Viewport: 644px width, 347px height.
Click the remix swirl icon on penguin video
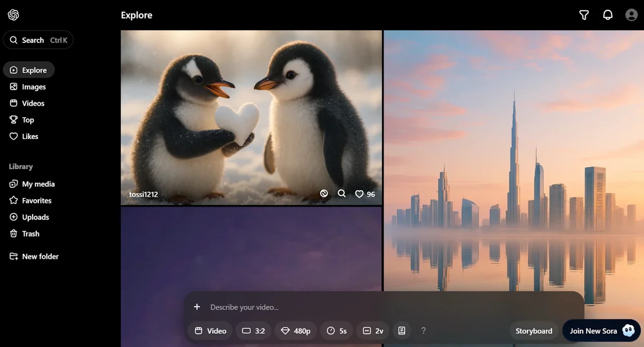click(x=324, y=193)
